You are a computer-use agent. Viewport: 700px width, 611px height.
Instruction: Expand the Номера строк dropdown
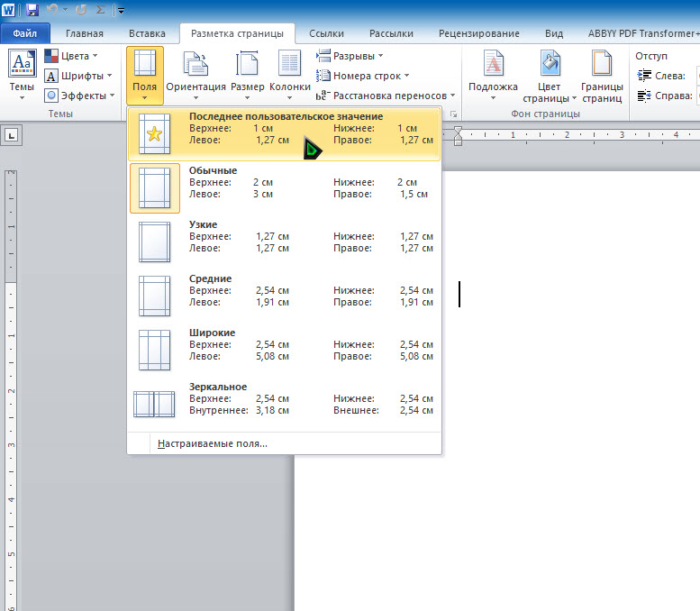362,76
